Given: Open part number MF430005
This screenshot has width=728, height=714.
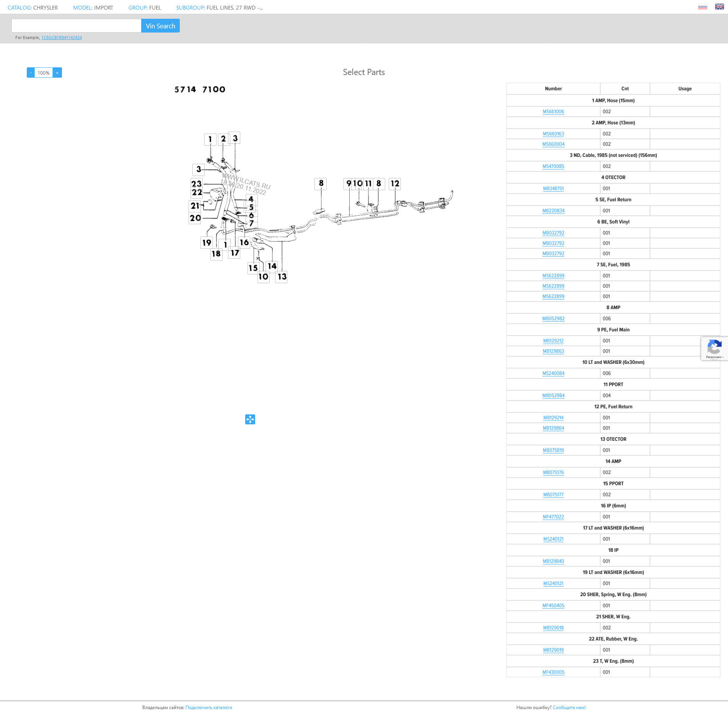Looking at the screenshot, I should (553, 672).
